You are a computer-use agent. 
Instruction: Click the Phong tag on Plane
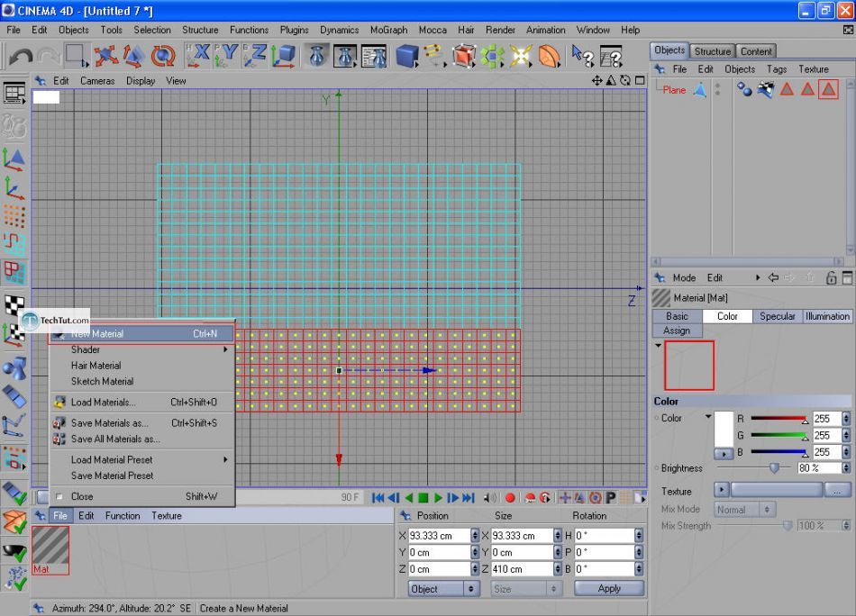tap(744, 89)
